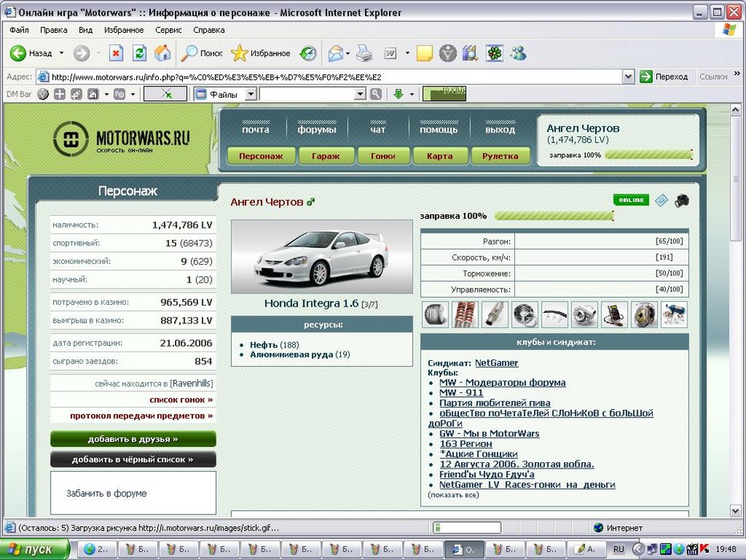Click the почта mail link
The image size is (746, 560).
coord(256,129)
